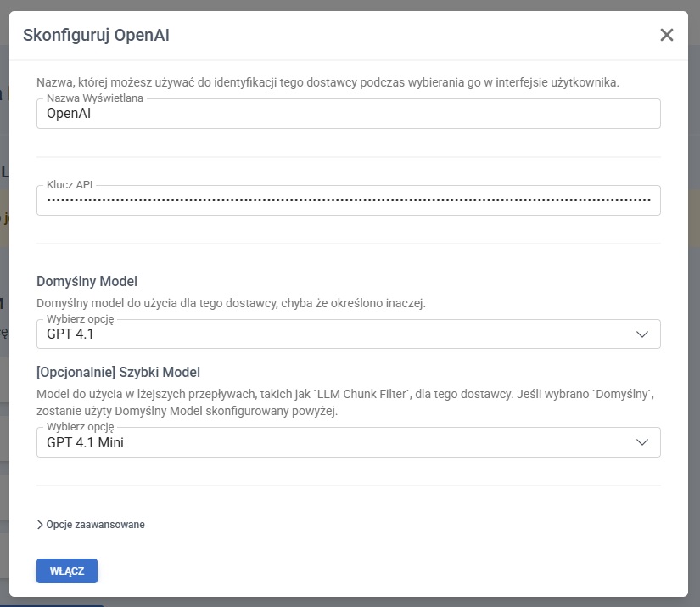Click the Wybierz opcję label above GPT 4.1 Mini
Image resolution: width=700 pixels, height=607 pixels.
click(80, 426)
